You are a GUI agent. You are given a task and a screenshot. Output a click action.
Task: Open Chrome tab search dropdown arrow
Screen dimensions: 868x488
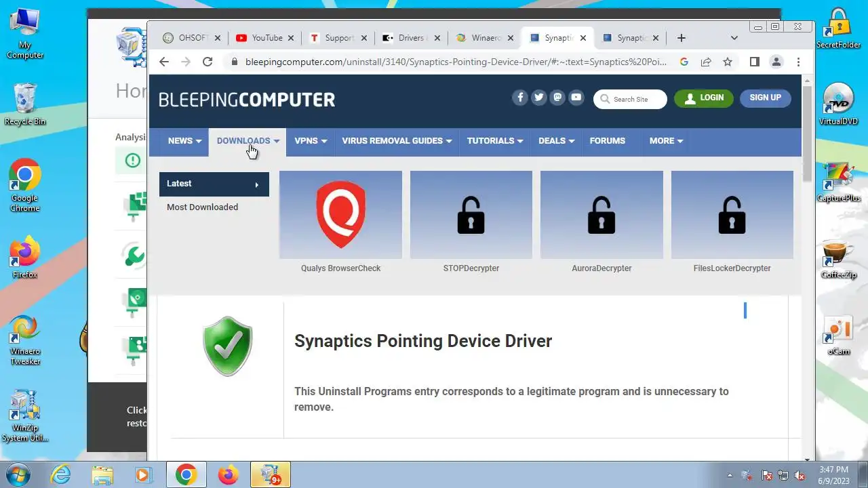point(734,38)
